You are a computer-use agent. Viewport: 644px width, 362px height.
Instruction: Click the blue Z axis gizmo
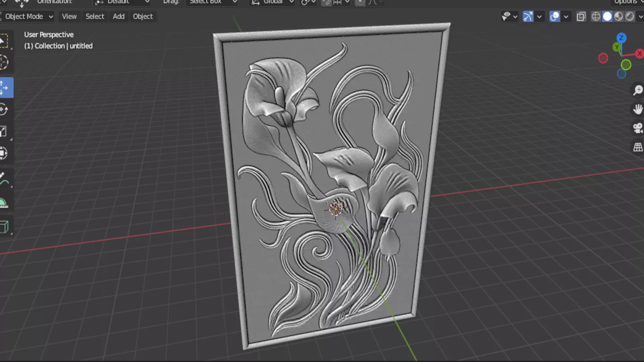click(621, 38)
